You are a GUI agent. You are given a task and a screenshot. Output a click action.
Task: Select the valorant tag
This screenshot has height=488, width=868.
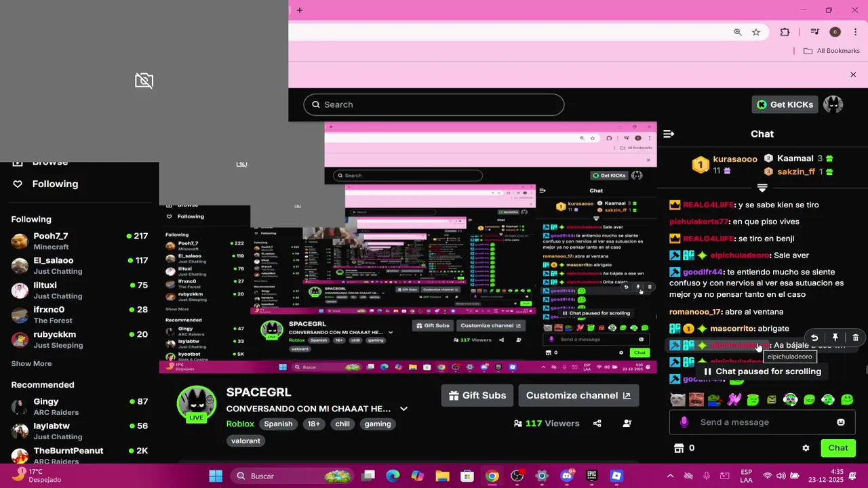click(245, 441)
